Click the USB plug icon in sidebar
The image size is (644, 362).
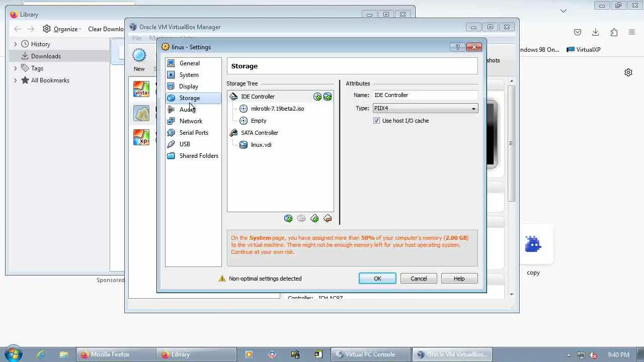tap(171, 144)
